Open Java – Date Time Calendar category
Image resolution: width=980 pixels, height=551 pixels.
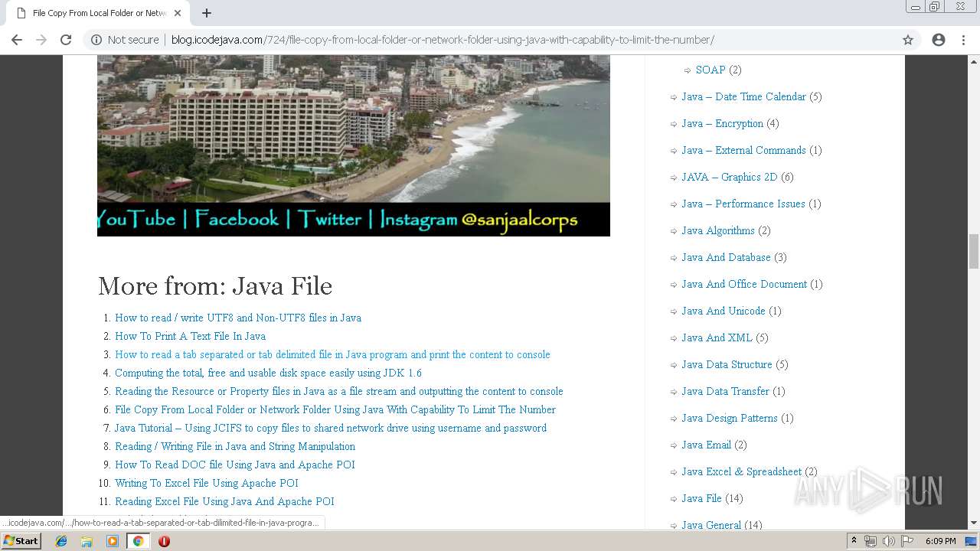744,96
